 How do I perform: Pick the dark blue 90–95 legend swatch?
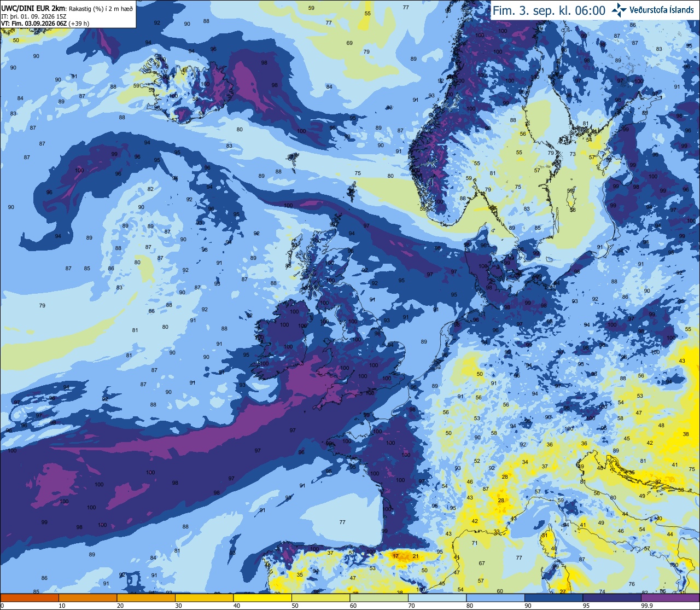pos(553,598)
